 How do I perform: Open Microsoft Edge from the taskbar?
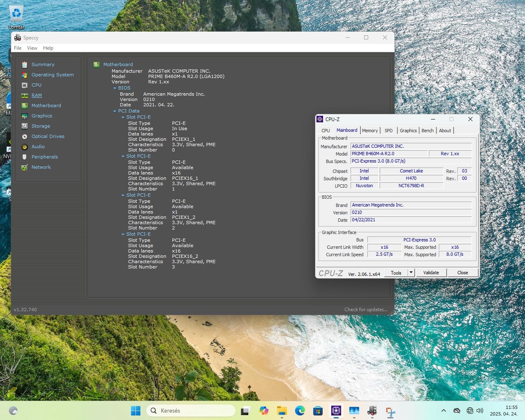tap(300, 411)
